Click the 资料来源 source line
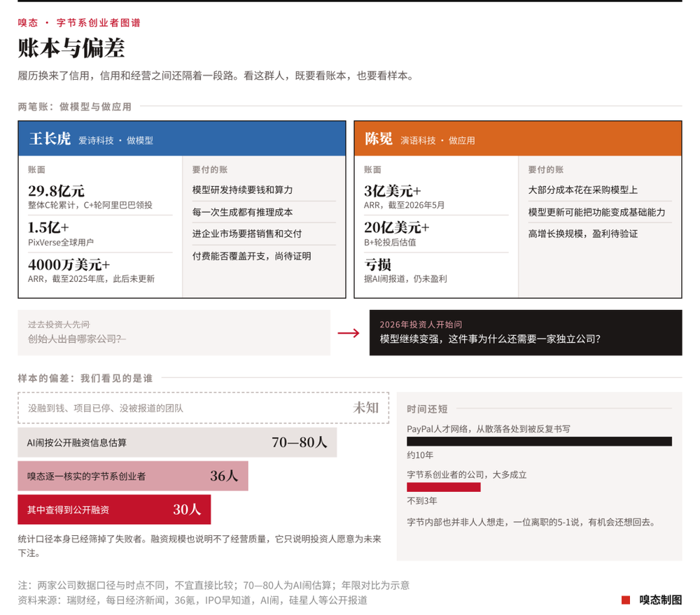Viewport: 700px width, 615px height. 192,600
